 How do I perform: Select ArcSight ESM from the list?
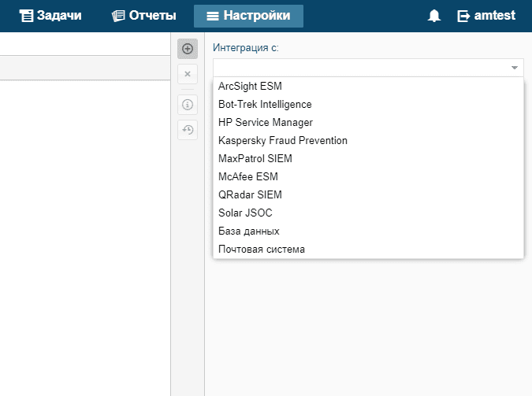(250, 86)
